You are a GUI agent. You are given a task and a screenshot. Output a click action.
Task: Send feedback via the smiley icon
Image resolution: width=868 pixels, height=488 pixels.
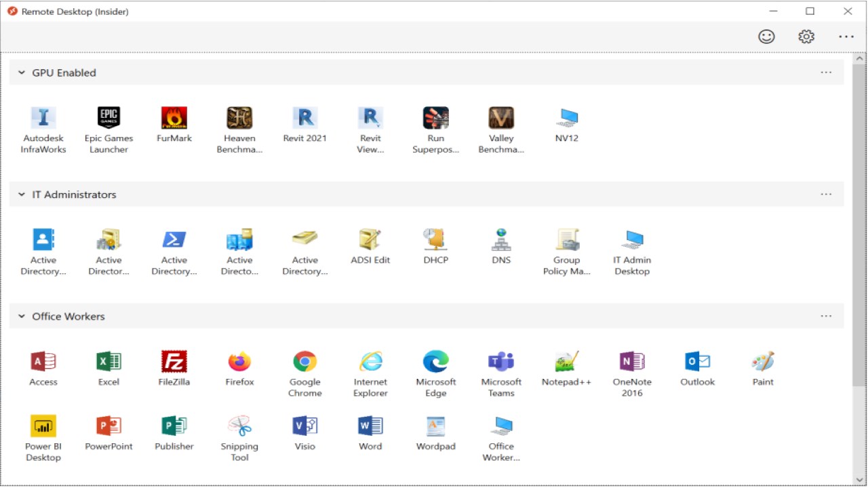(766, 37)
